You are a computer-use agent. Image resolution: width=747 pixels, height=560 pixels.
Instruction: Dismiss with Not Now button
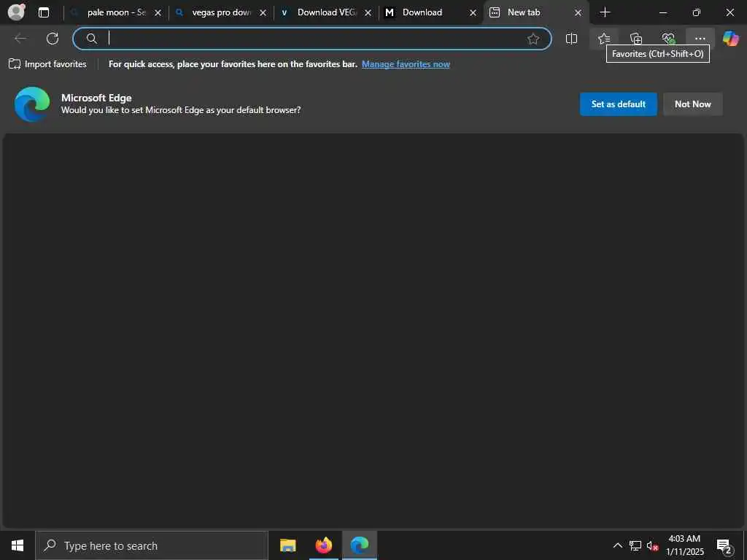[693, 104]
